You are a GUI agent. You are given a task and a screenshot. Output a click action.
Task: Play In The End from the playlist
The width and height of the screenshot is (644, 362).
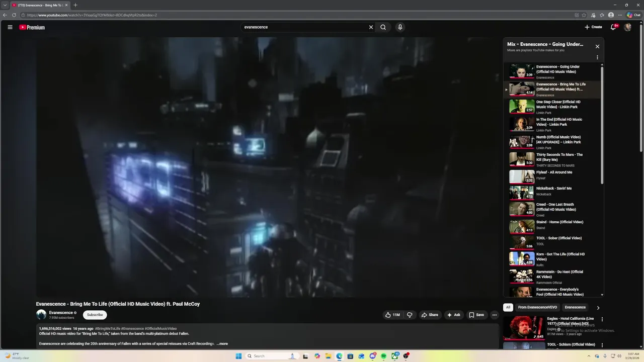[x=552, y=124]
